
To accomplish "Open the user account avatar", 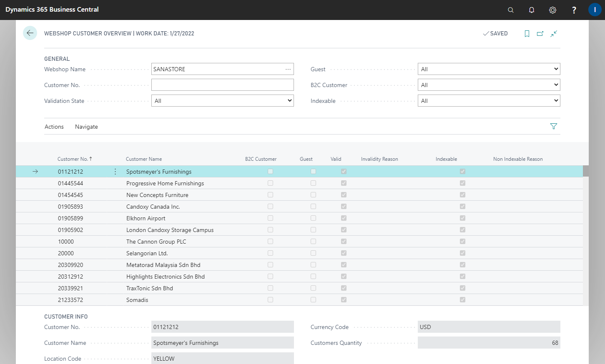I will [595, 10].
